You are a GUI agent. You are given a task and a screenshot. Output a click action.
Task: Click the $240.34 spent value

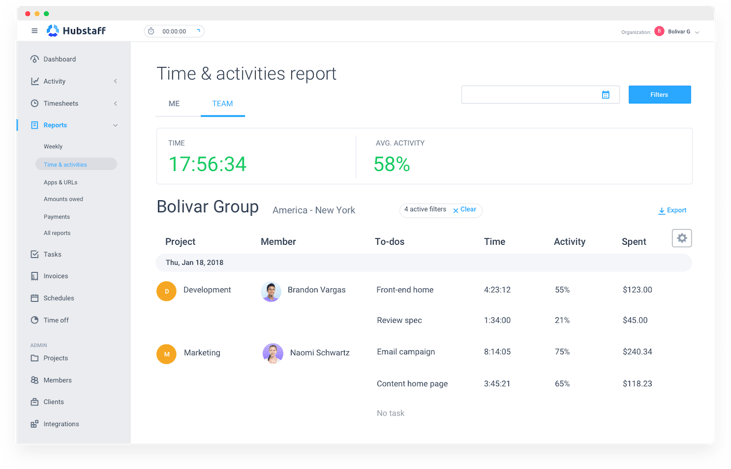click(637, 352)
